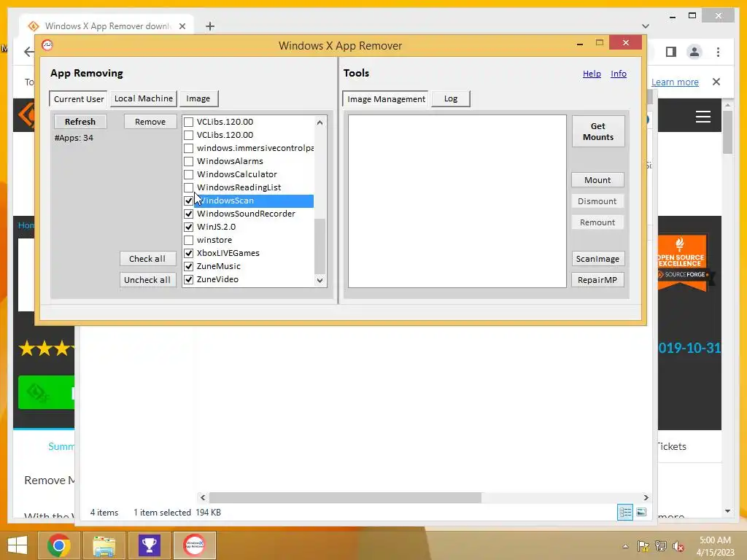
Task: Check the WindowsAlarms checkbox
Action: click(189, 161)
